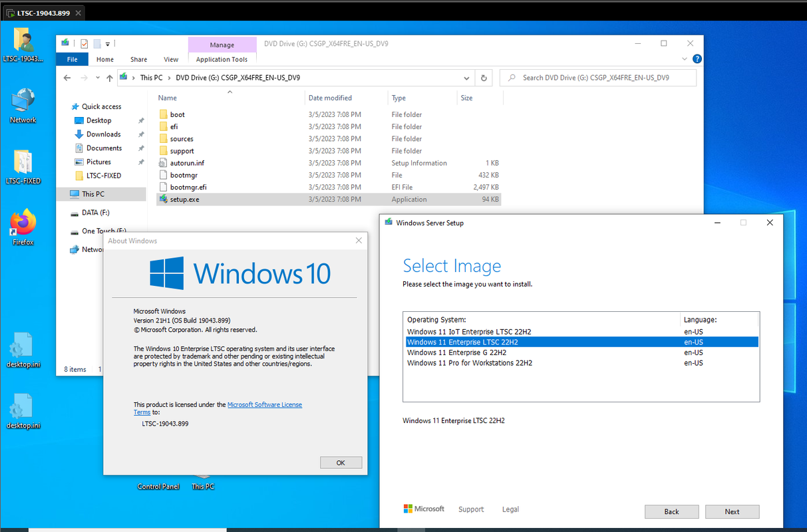Open the Legal link in Setup

[510, 509]
